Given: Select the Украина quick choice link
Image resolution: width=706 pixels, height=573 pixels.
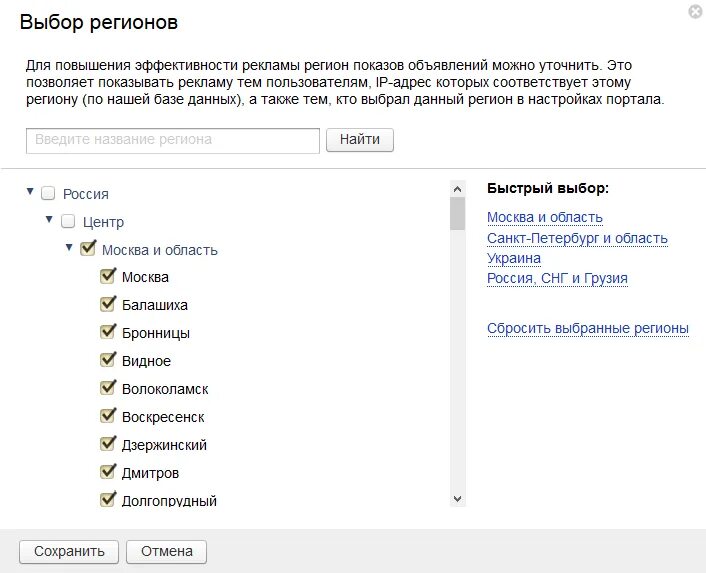Looking at the screenshot, I should [514, 258].
